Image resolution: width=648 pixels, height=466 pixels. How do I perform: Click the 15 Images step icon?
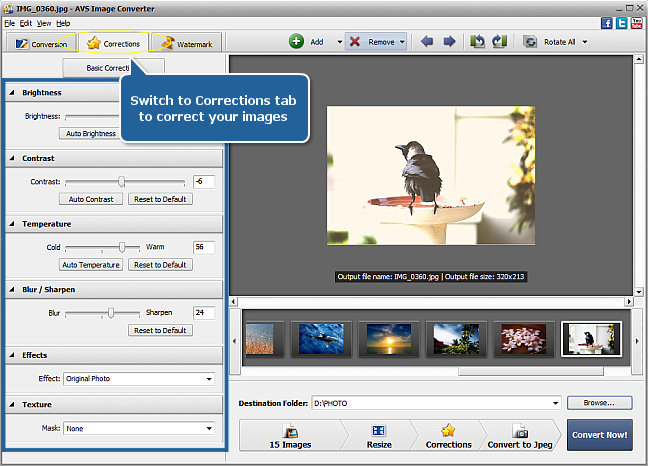[x=291, y=431]
